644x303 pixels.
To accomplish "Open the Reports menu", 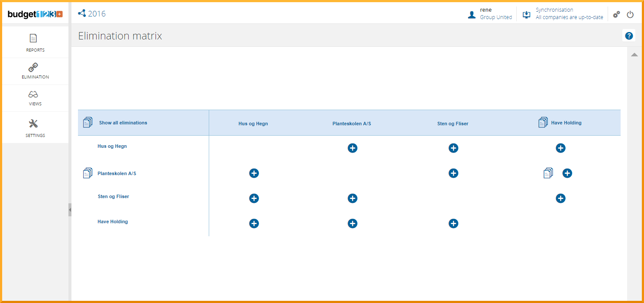I will click(x=35, y=42).
